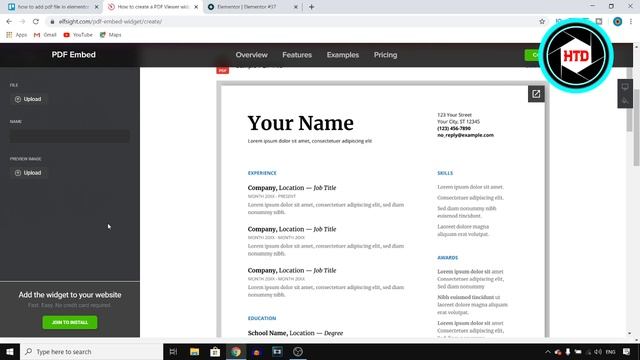640x360 pixels.
Task: Open the Apps bookmark shortcut
Action: [x=17, y=35]
